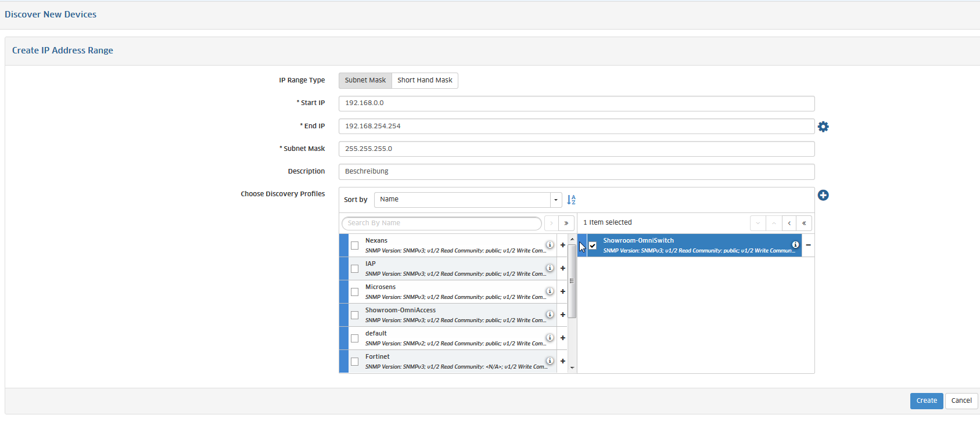Uncheck the Showroom-OmniSwitch checkbox

click(x=593, y=246)
